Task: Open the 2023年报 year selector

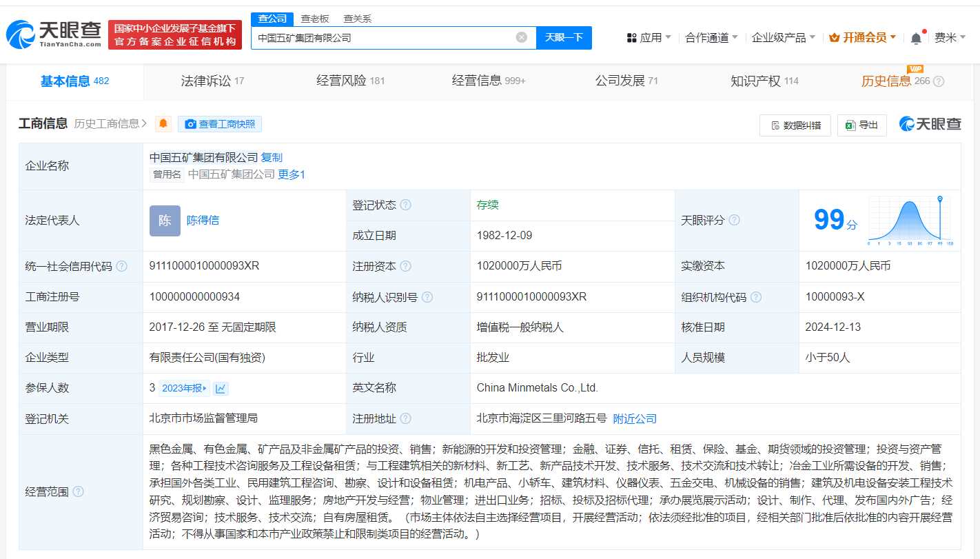Action: coord(184,388)
